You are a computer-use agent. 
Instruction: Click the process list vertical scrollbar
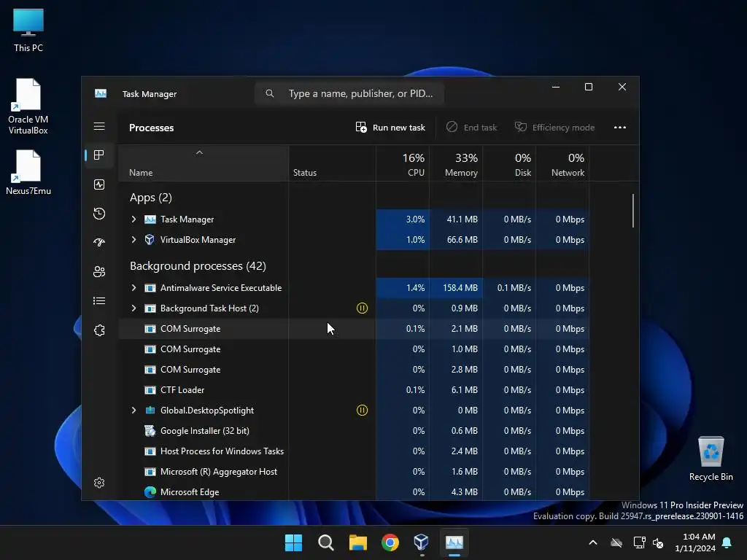[632, 211]
